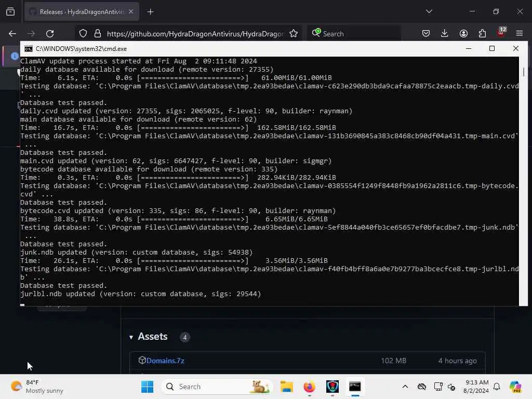Click the GitHub URL address field
Image resolution: width=532 pixels, height=399 pixels.
click(x=195, y=34)
